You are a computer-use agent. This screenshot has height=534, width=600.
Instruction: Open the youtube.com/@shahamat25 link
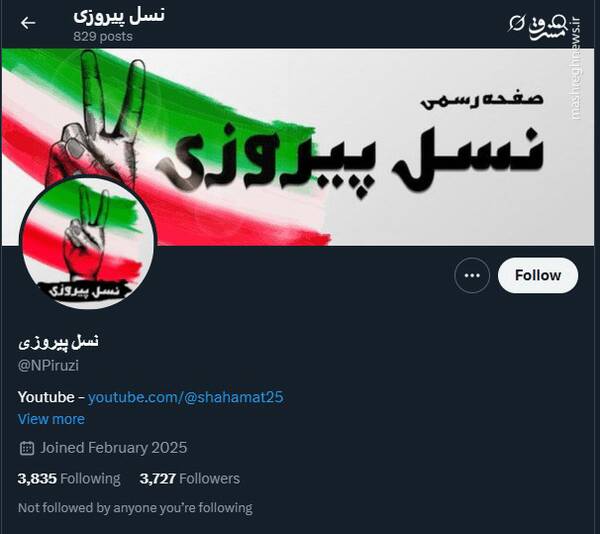[186, 397]
